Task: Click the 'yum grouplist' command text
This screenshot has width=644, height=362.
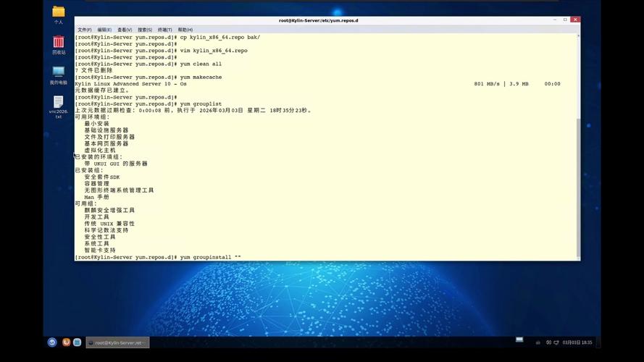Action: tap(201, 104)
